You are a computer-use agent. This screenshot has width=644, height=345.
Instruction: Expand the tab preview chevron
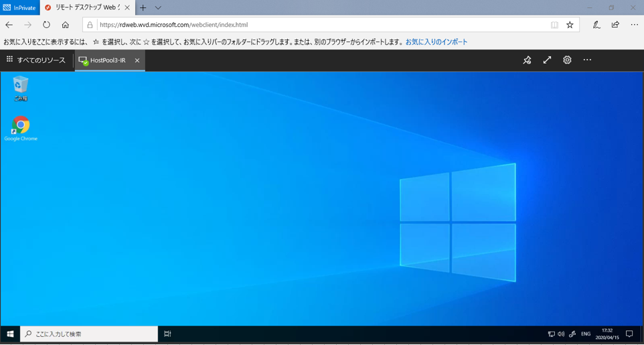158,8
